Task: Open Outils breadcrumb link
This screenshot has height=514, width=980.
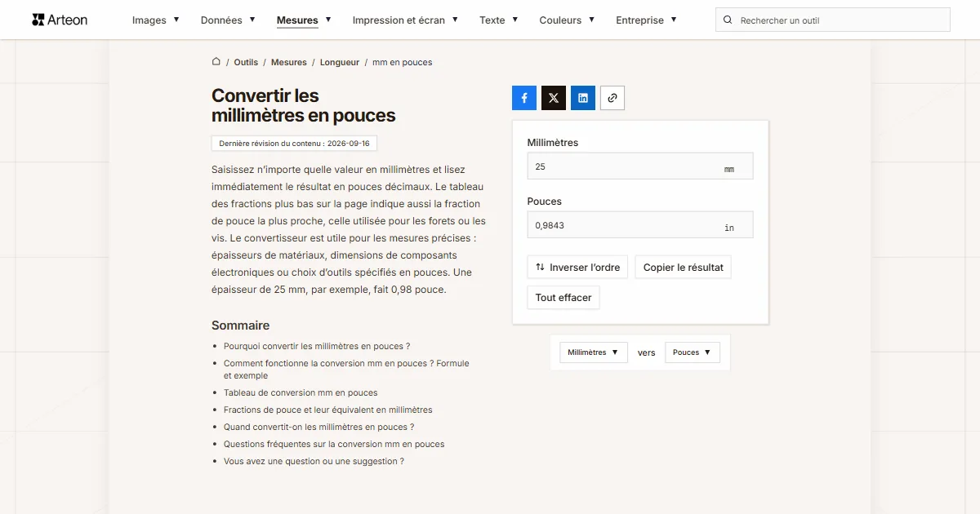Action: (246, 62)
